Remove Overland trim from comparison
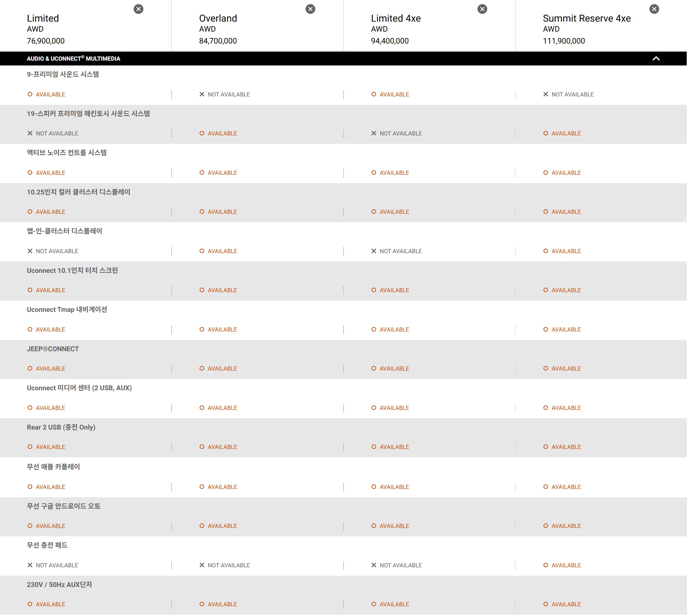The height and width of the screenshot is (616, 687). point(310,9)
